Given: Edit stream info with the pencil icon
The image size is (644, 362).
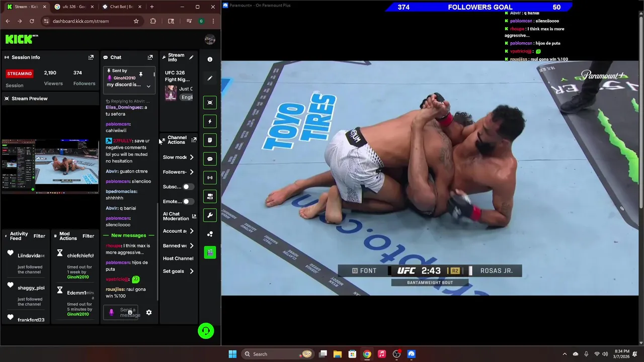Looking at the screenshot, I should coord(191,57).
